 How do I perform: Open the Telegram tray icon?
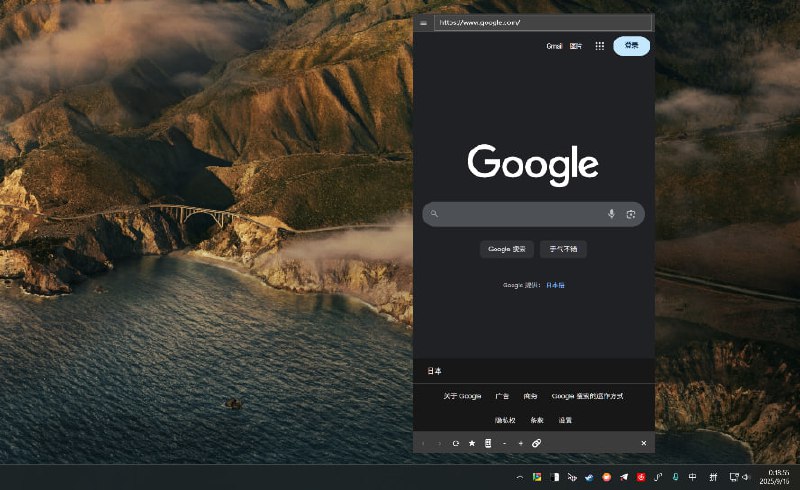click(x=623, y=477)
